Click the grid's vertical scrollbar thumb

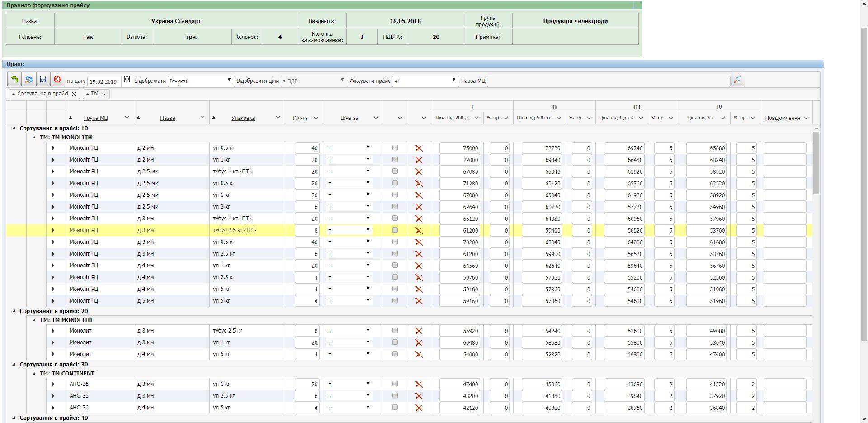(x=816, y=163)
